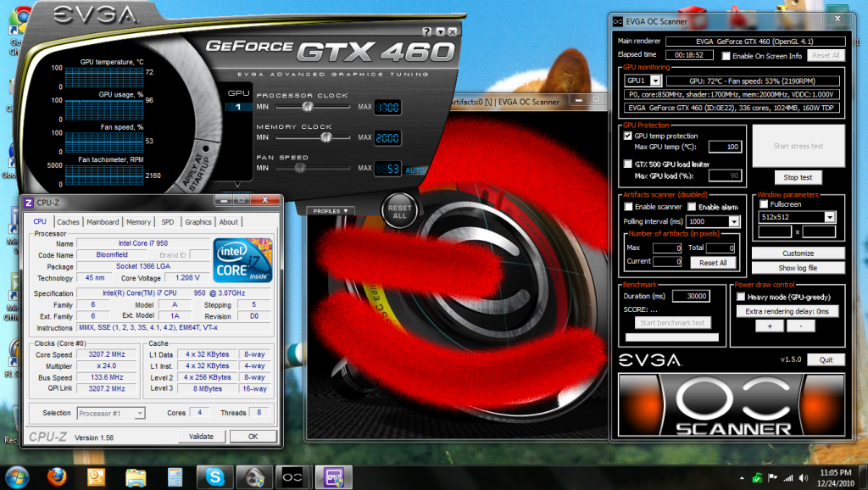Screen dimensions: 868x490
Task: Open Windows Explorer folder on taskbar
Action: (x=136, y=477)
